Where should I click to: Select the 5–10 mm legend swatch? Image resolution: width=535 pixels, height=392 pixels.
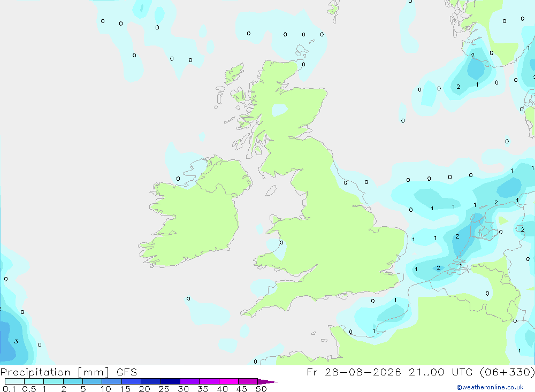point(93,381)
